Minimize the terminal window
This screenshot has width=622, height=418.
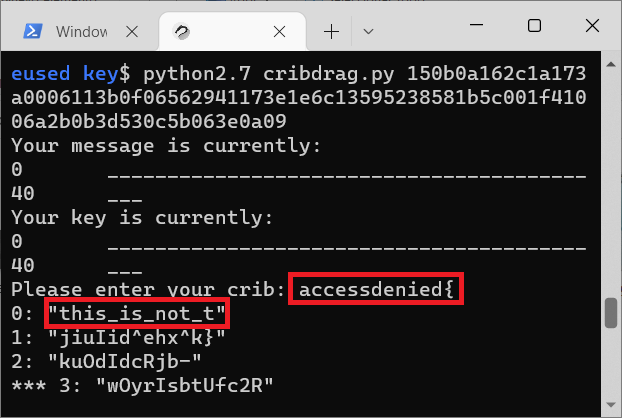click(476, 25)
